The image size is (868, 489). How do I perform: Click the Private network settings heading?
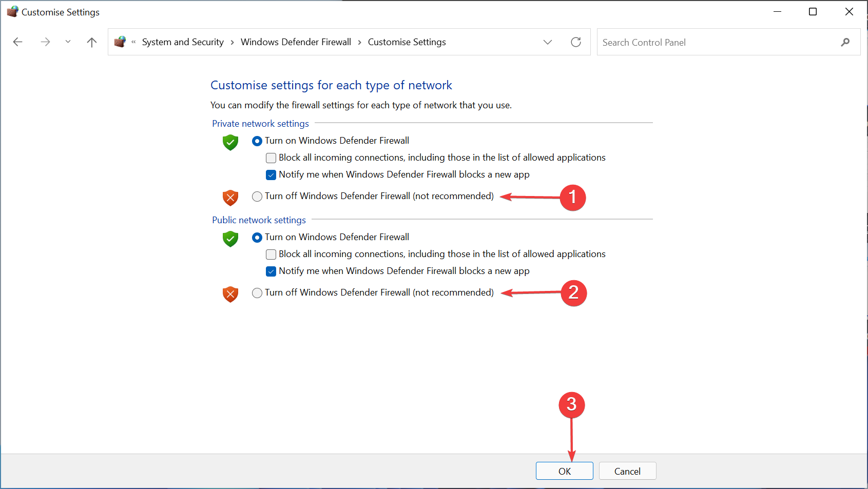coord(260,124)
